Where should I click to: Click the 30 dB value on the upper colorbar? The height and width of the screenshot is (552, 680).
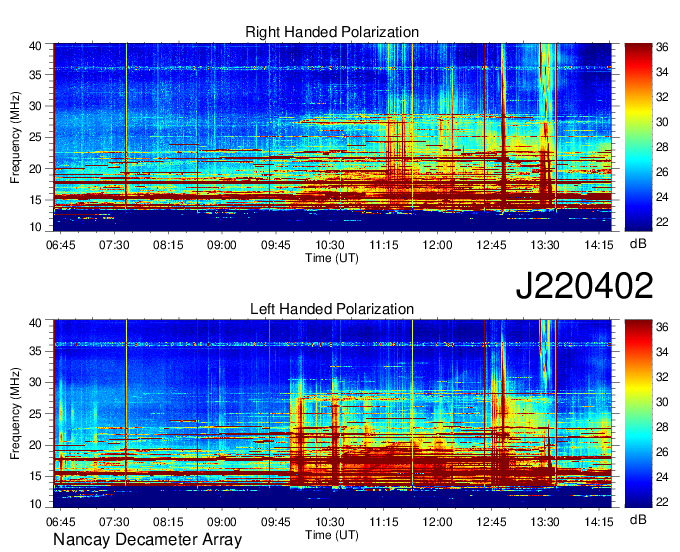pos(662,122)
